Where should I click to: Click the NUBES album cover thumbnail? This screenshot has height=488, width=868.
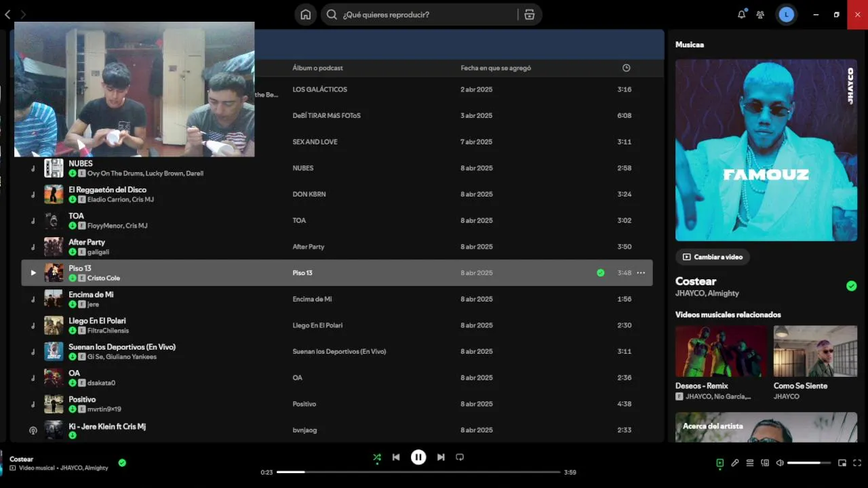54,168
